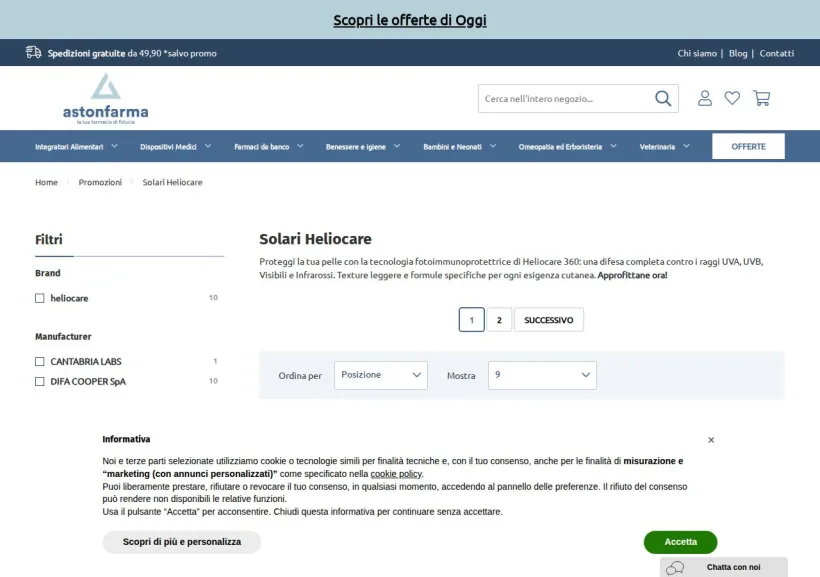Open Dispositivi Medici menu

tap(168, 147)
